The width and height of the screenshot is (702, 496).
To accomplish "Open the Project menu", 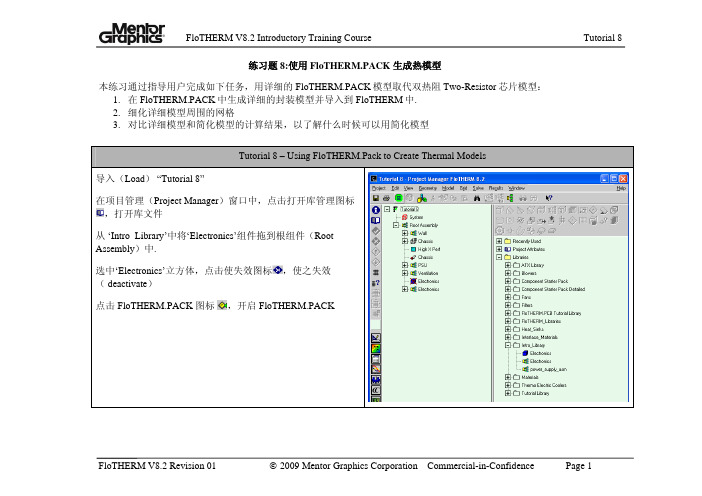I will pyautogui.click(x=379, y=188).
